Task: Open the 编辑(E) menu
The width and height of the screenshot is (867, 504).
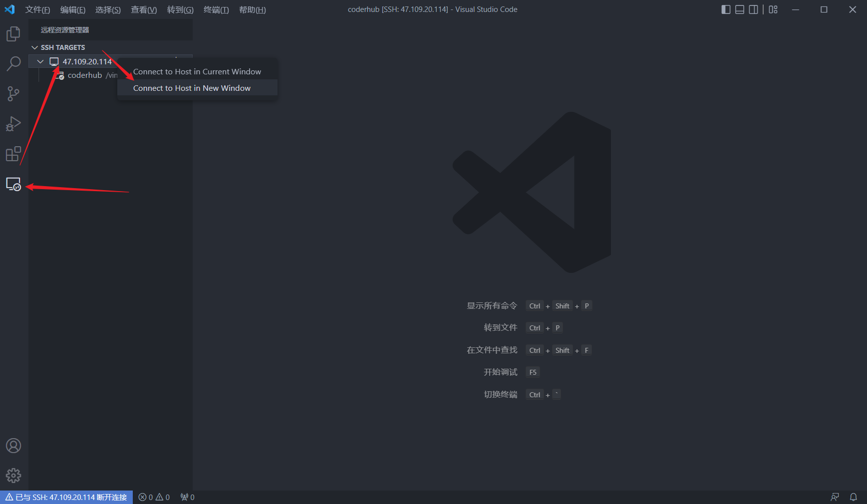Action: click(73, 9)
